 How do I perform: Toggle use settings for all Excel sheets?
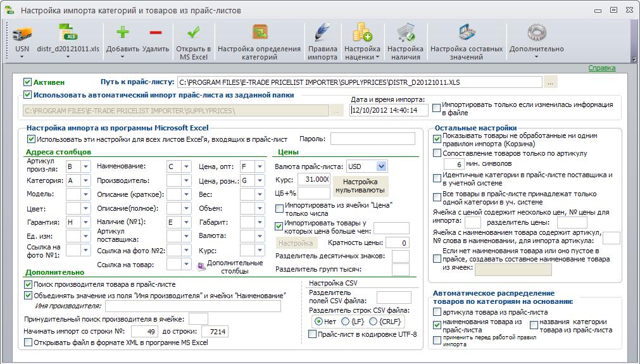(31, 139)
